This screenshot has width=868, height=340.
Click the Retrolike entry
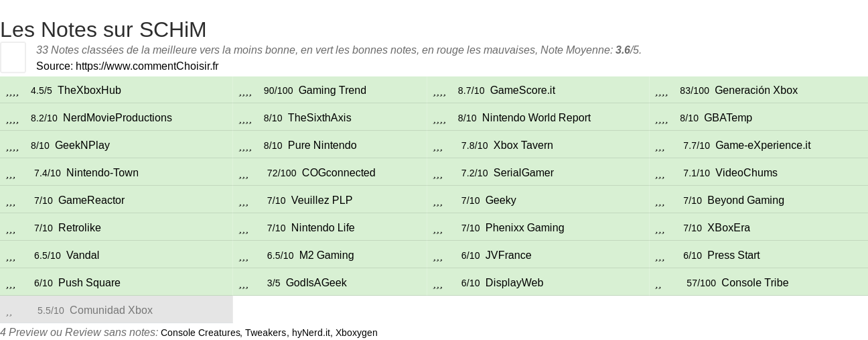80,228
